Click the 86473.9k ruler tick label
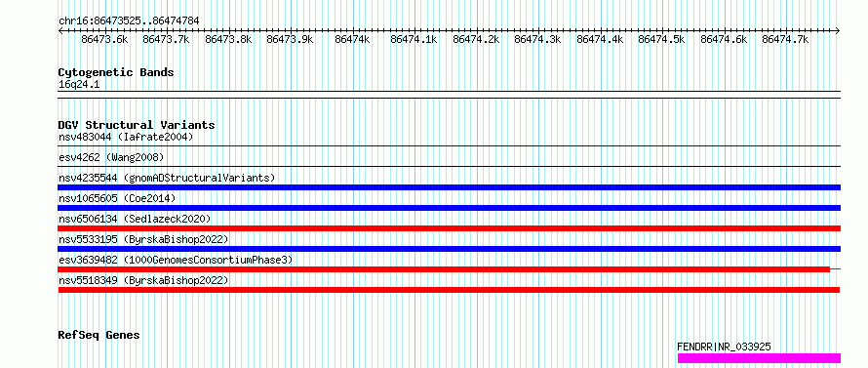868x368 pixels. pyautogui.click(x=290, y=39)
